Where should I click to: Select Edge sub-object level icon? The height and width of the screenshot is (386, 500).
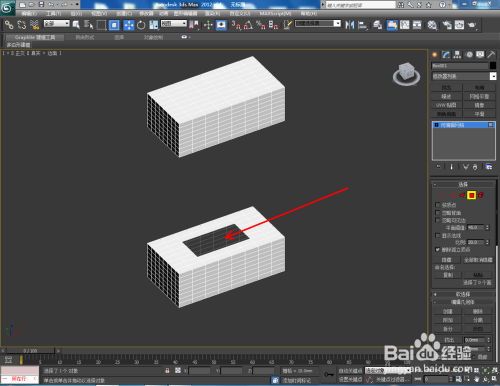click(x=453, y=195)
